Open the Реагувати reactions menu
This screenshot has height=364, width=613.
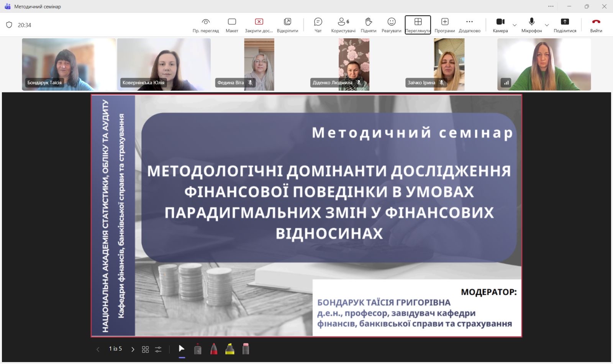click(391, 25)
